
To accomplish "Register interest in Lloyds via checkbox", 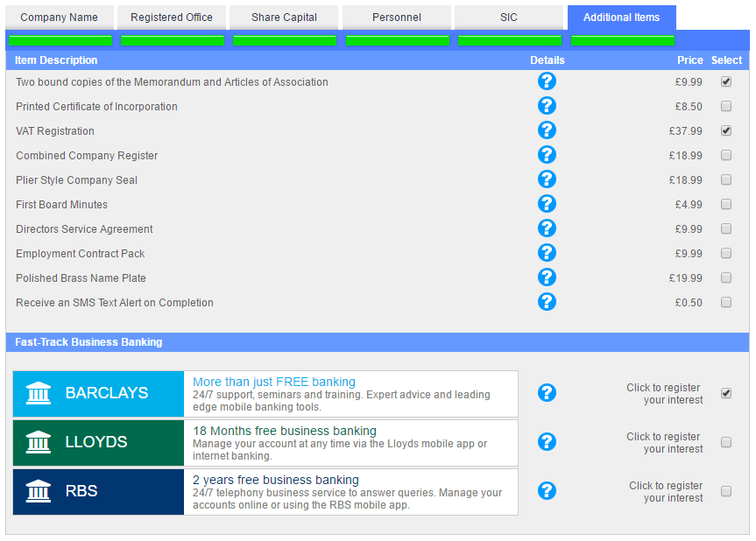I will point(726,442).
